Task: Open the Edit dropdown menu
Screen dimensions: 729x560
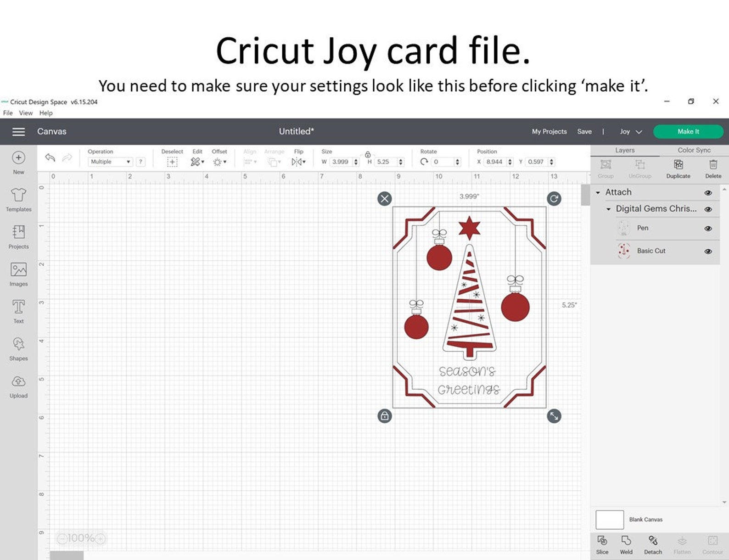Action: click(197, 162)
